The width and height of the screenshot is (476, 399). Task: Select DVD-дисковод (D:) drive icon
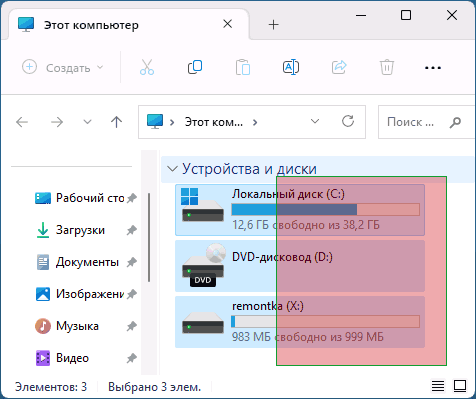[x=203, y=265]
